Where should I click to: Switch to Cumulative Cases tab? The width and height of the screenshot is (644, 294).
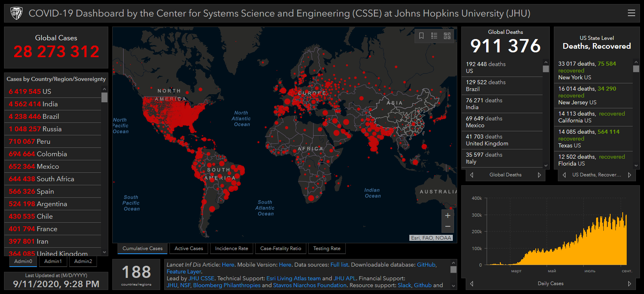[x=142, y=248]
